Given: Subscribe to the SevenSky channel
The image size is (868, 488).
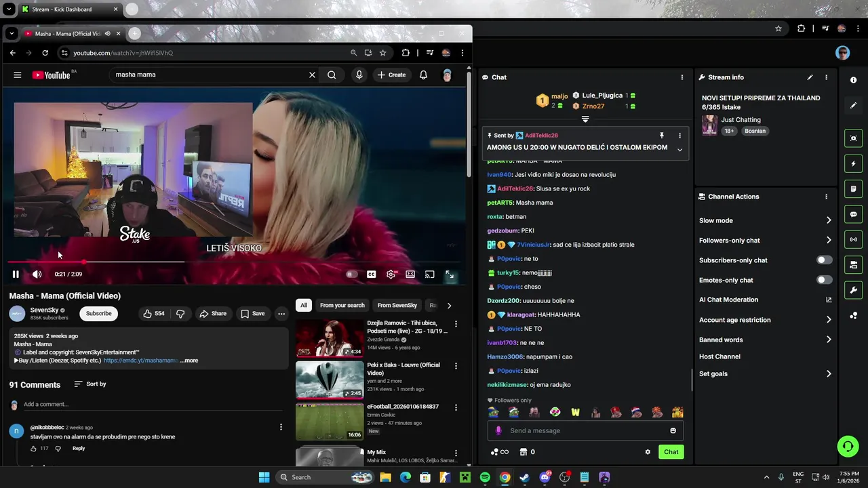Looking at the screenshot, I should click(98, 314).
